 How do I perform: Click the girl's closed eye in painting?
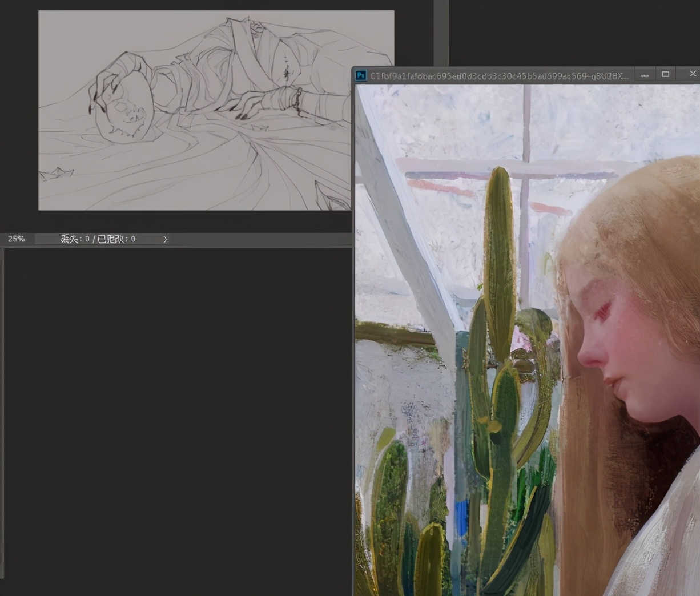602,312
